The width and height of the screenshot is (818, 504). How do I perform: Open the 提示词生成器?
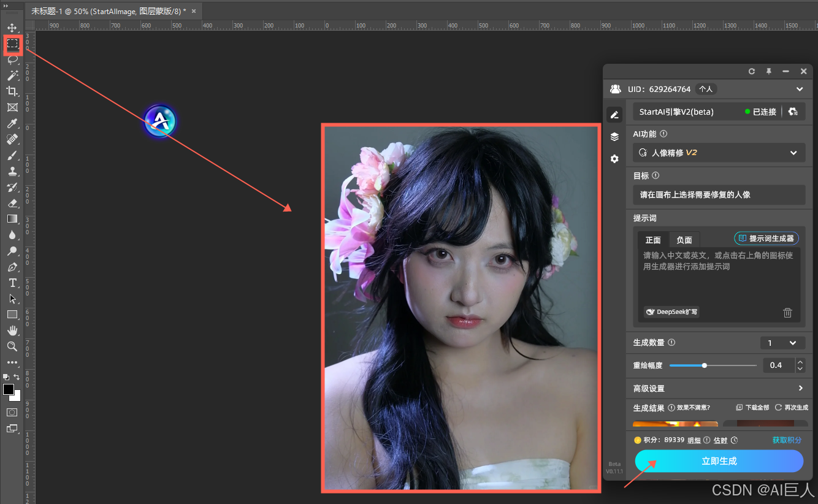point(766,239)
